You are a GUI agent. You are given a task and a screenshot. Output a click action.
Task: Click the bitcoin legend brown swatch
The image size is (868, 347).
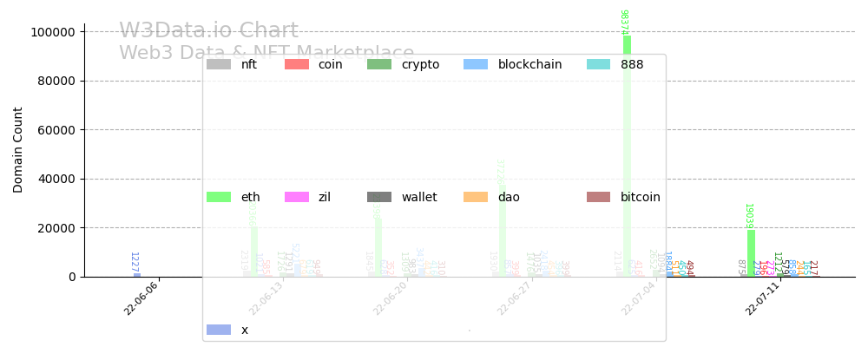click(599, 197)
